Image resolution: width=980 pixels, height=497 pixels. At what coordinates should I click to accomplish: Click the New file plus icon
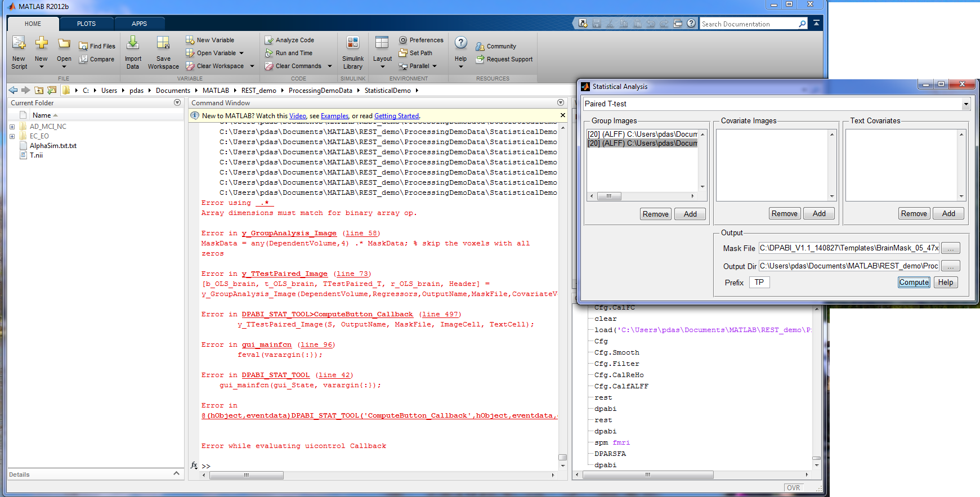(41, 43)
